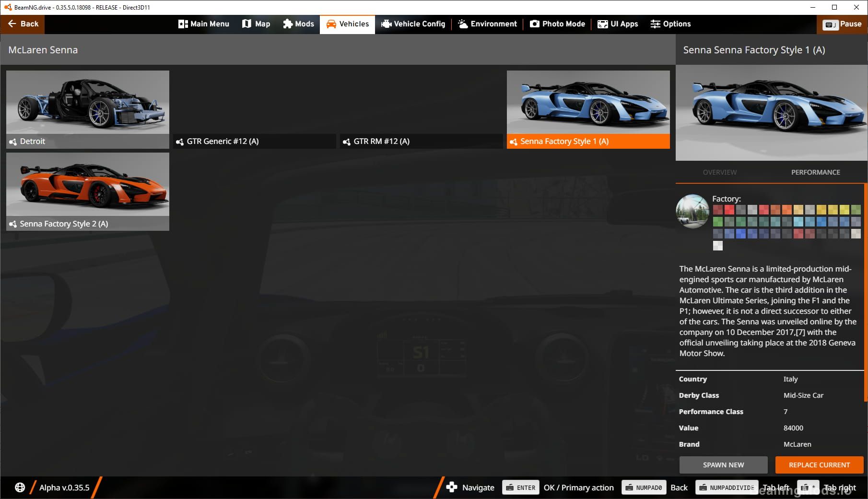Click the Photo Mode camera icon

535,24
